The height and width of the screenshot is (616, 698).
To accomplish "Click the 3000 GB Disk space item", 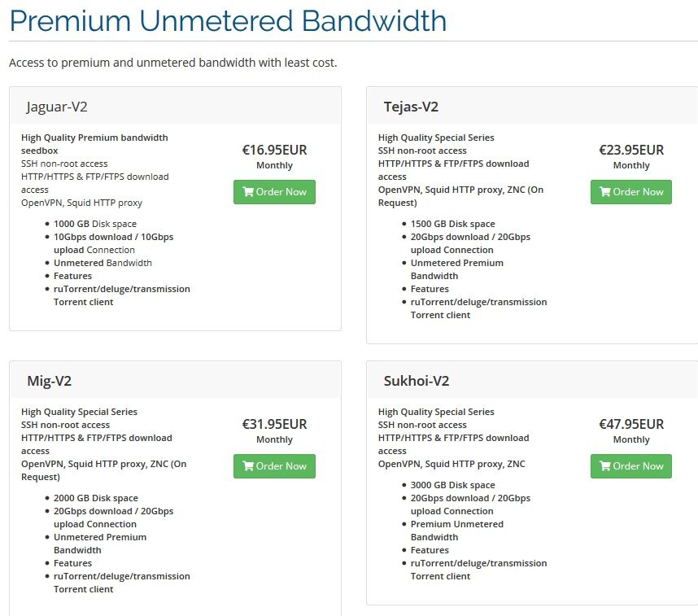I will point(452,485).
